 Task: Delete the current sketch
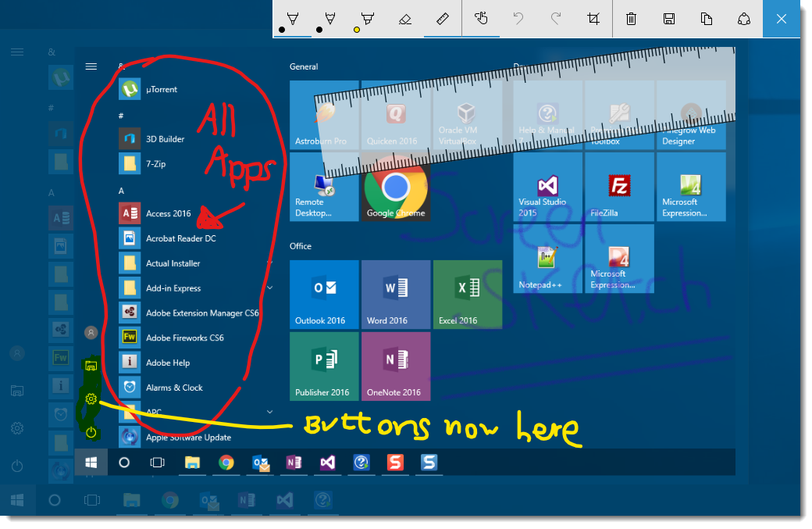coord(631,19)
